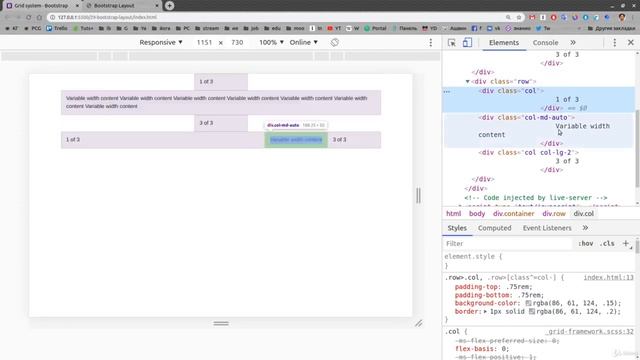
Task: Activate the inspect element picker icon
Action: (x=452, y=42)
